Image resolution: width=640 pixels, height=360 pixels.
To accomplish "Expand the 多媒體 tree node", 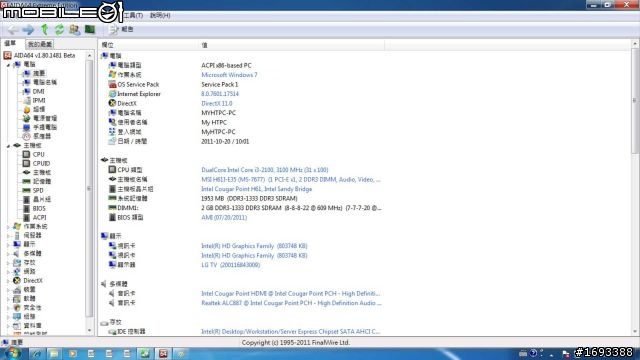I will click(x=8, y=253).
